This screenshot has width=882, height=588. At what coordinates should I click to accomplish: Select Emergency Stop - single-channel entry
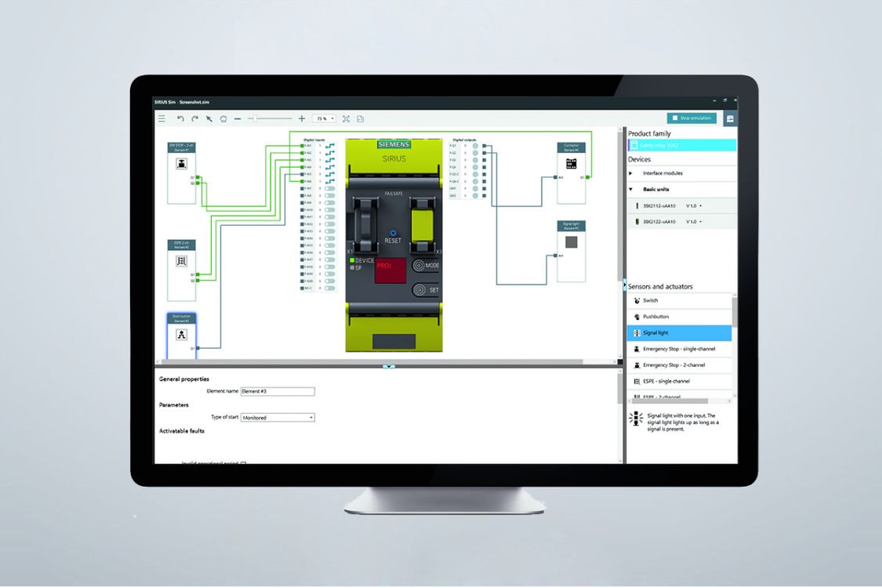680,349
